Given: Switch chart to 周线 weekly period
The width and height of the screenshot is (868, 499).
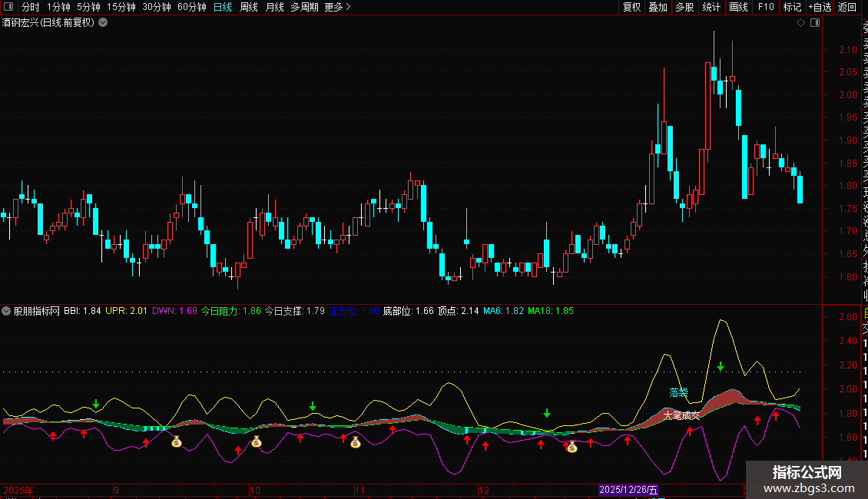Looking at the screenshot, I should pos(249,7).
